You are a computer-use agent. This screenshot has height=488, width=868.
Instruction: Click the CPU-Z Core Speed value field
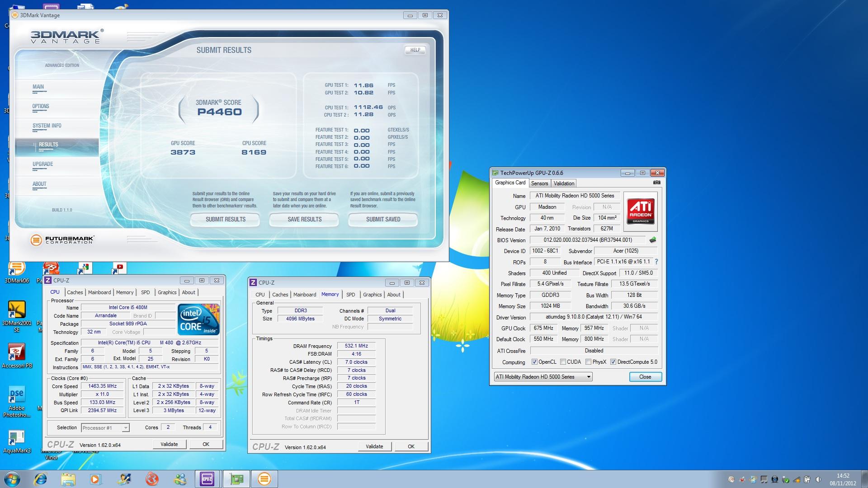103,386
